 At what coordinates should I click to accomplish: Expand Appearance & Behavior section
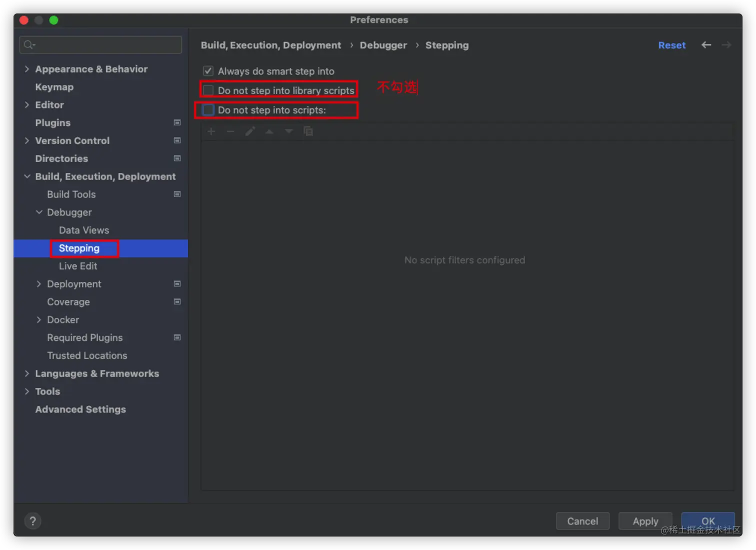pos(27,69)
